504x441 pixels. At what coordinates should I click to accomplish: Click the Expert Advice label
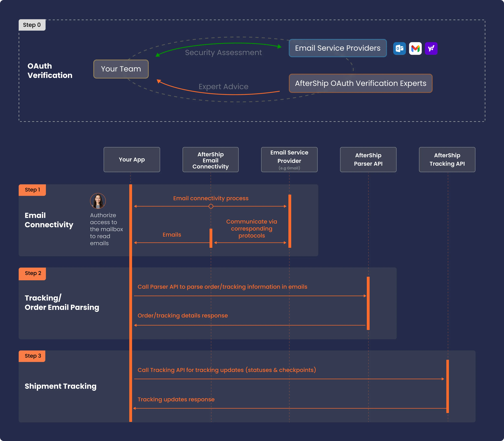223,87
